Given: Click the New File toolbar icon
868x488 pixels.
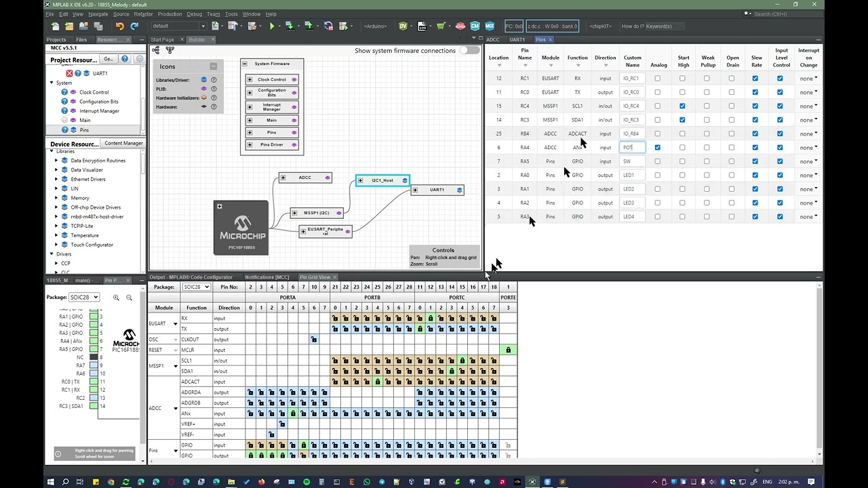Looking at the screenshot, I should pyautogui.click(x=55, y=26).
